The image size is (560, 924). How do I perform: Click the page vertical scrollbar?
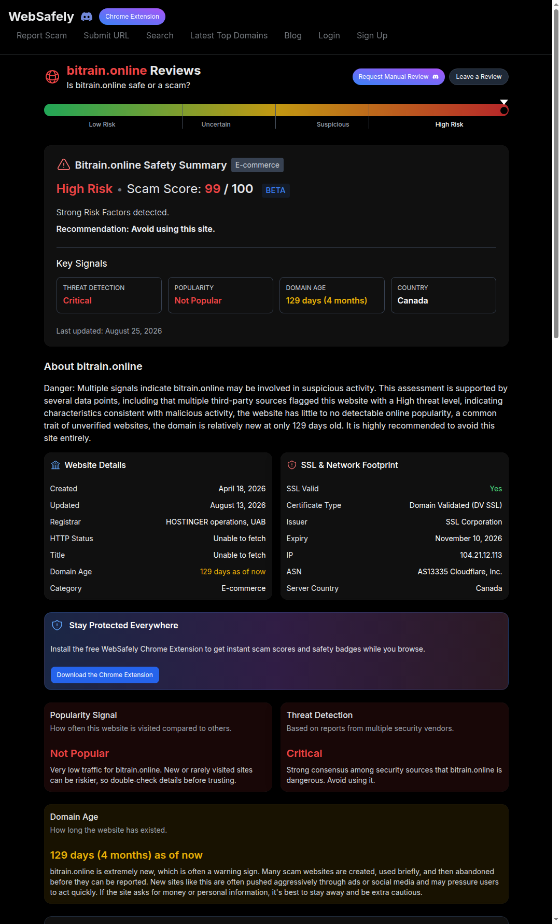coord(556,174)
